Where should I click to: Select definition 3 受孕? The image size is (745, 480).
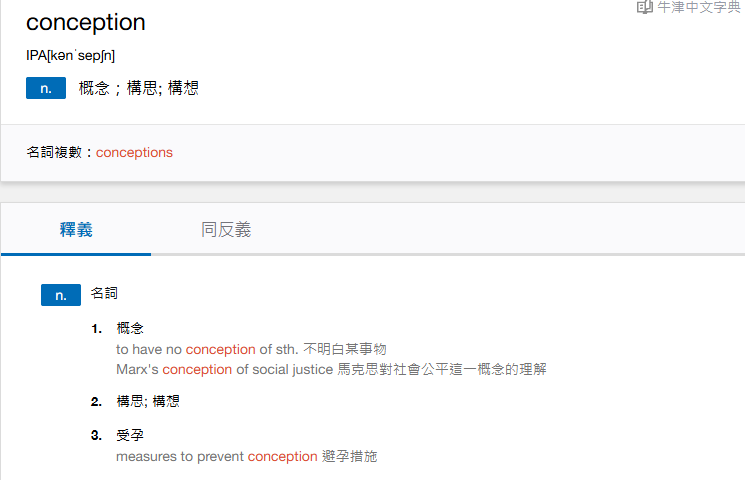point(130,435)
